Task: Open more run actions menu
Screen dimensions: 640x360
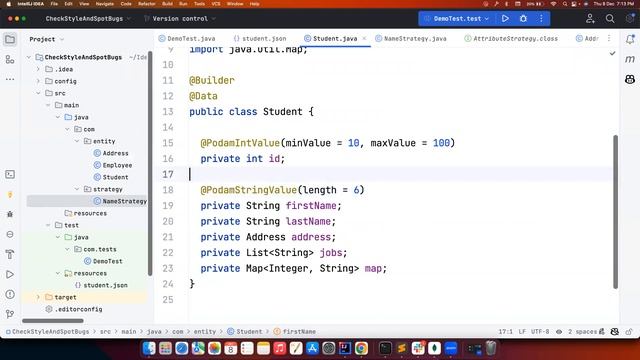Action: (541, 19)
